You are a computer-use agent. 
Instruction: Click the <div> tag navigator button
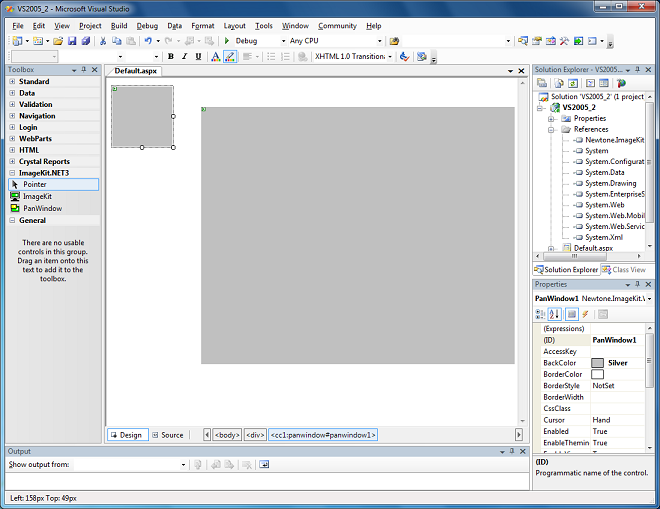click(x=255, y=435)
